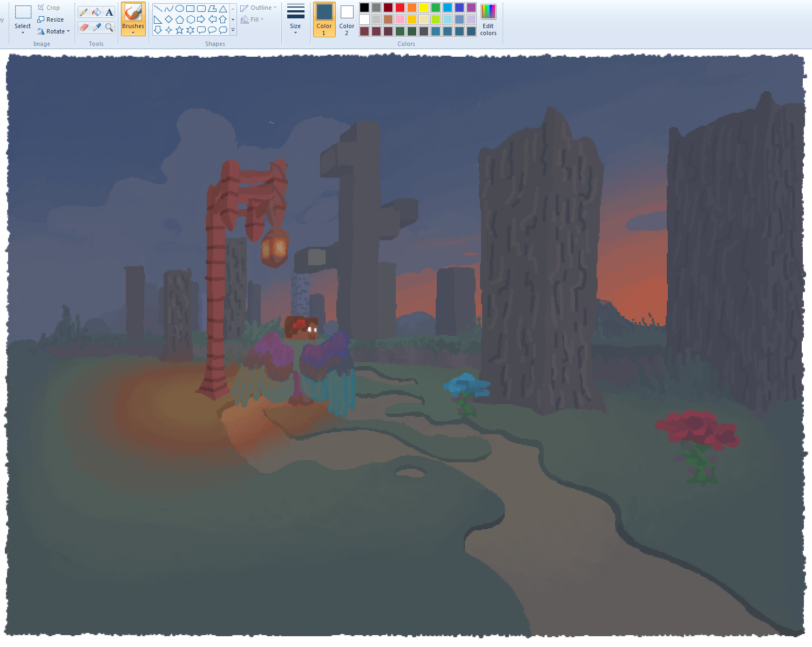812x647 pixels.
Task: Click the Resize button
Action: 51,19
